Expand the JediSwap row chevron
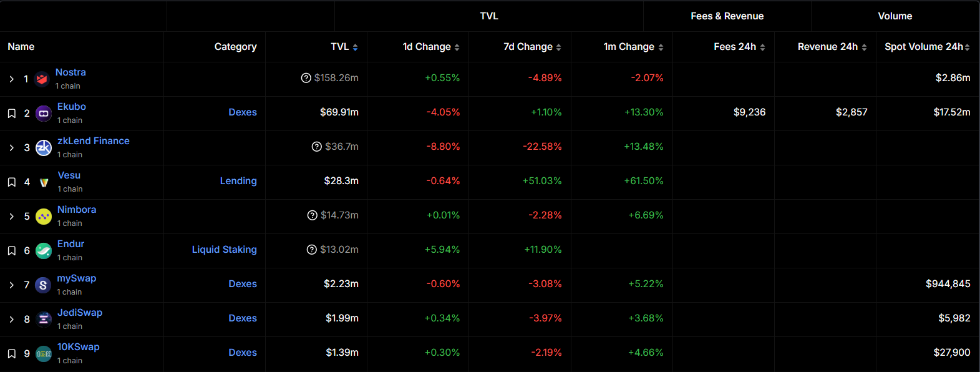Screen dimensions: 980x372 click(x=12, y=320)
